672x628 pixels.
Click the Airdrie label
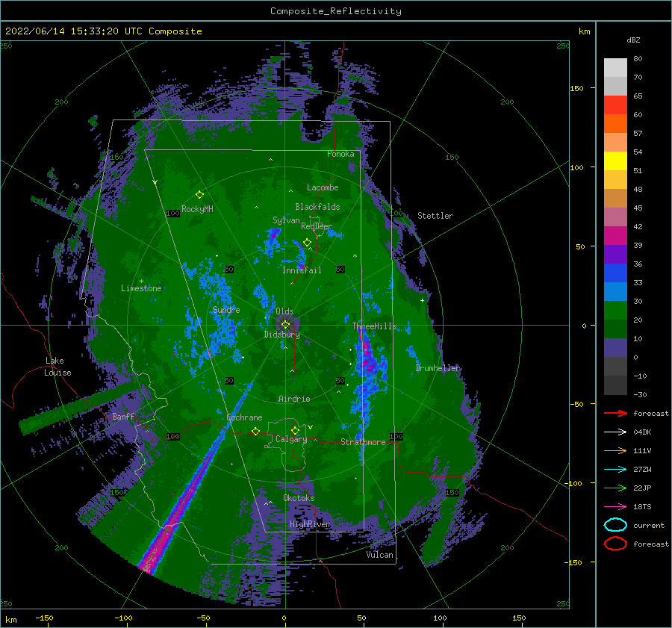294,399
